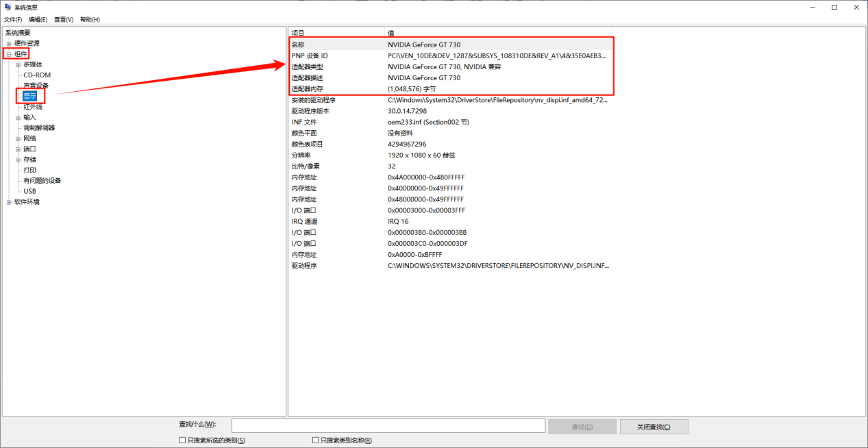
Task: Toggle 只搜索所选的类别(S) checkbox
Action: pos(182,440)
